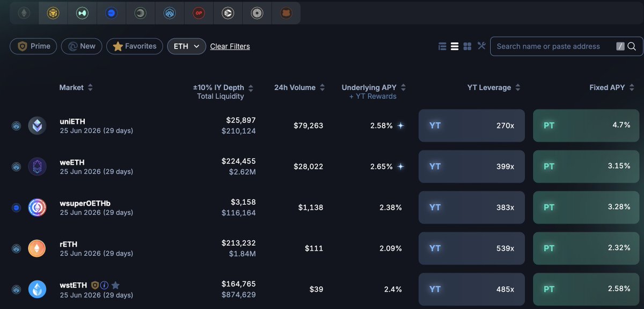Screen dimensions: 644x309
Task: Click the $213,232 IY depth value
Action: pos(239,243)
